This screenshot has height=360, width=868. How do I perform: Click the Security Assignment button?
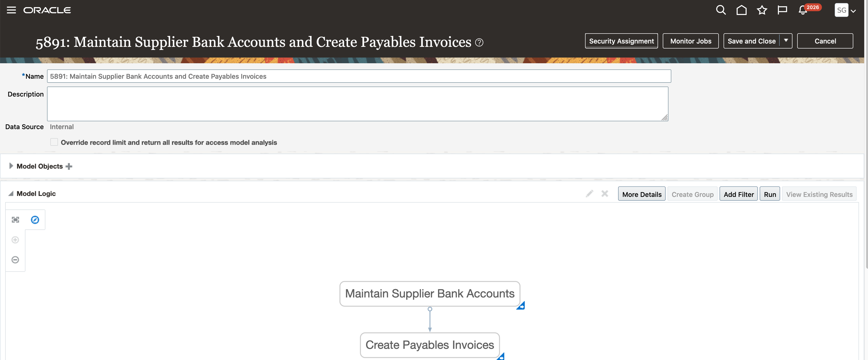621,41
